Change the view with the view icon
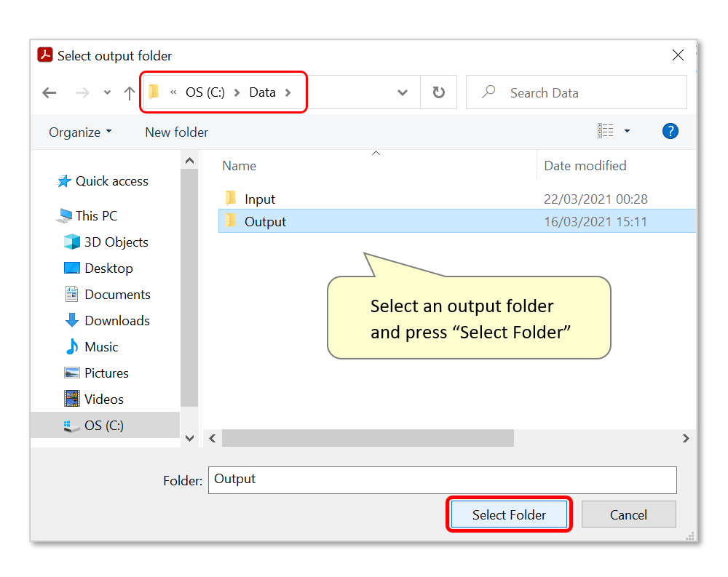The image size is (728, 577). 606,131
